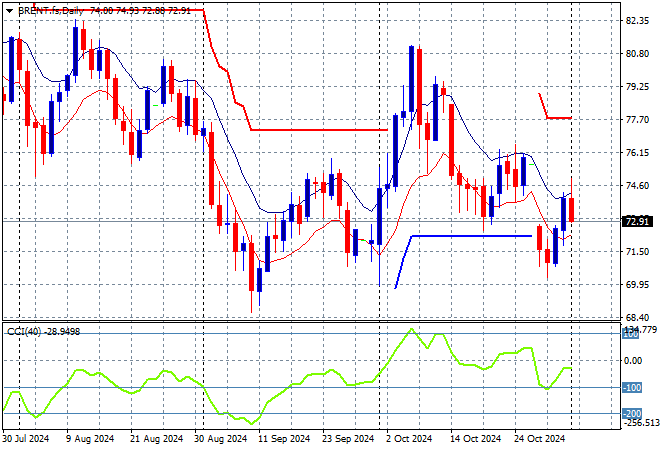The width and height of the screenshot is (660, 450).
Task: Select the horizontal blue support line
Action: click(470, 236)
